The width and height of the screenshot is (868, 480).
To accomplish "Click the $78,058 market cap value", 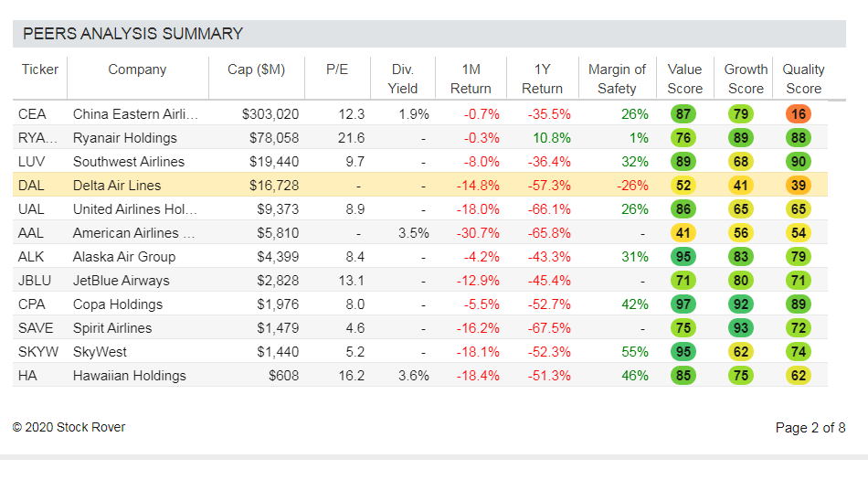I will pos(274,138).
